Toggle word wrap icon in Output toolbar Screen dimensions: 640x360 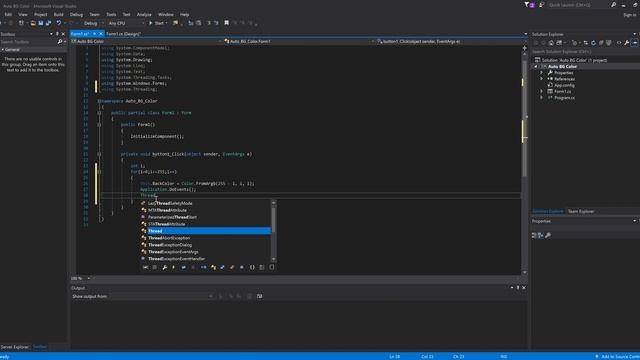[260, 296]
